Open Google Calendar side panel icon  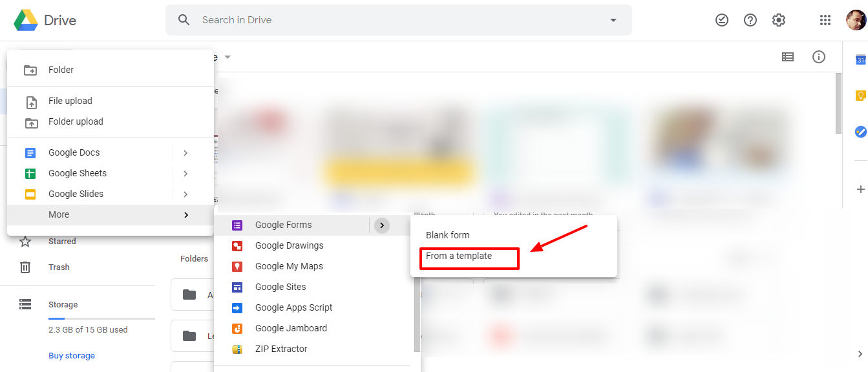coord(860,60)
